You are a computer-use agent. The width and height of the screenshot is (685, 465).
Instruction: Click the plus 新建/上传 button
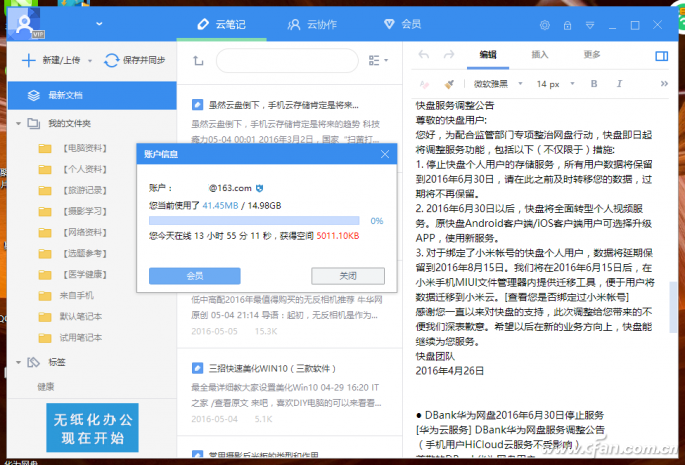point(51,60)
